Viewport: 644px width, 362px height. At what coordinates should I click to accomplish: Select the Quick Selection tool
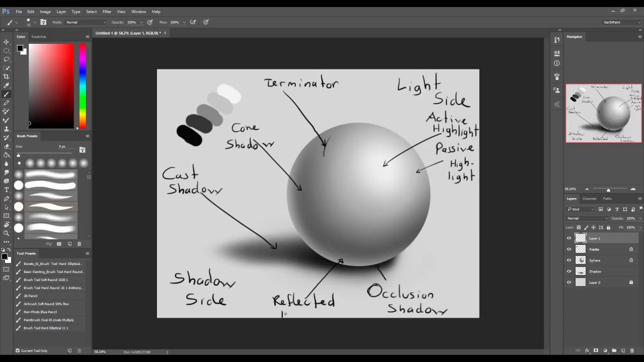pos(7,68)
